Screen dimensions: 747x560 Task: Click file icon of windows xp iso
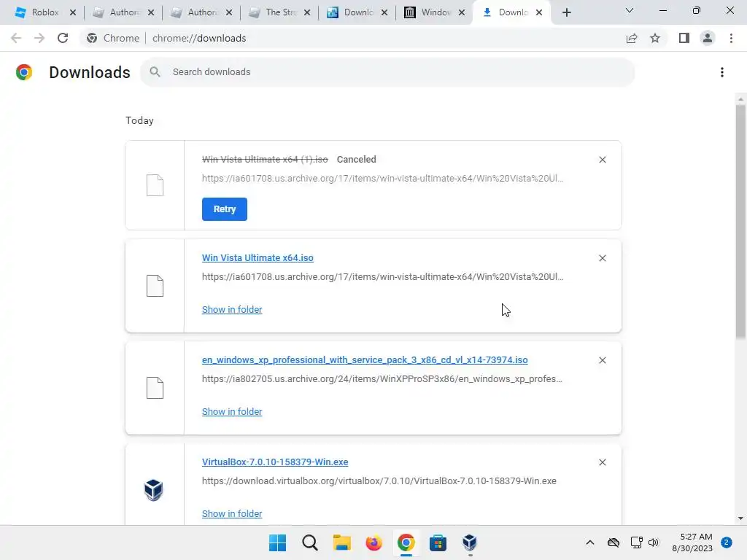[155, 388]
